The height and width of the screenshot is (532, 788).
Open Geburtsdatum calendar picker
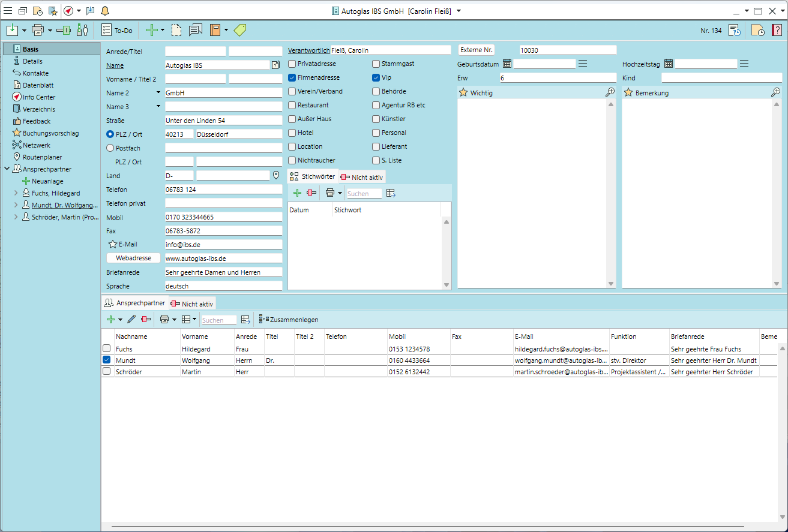507,64
